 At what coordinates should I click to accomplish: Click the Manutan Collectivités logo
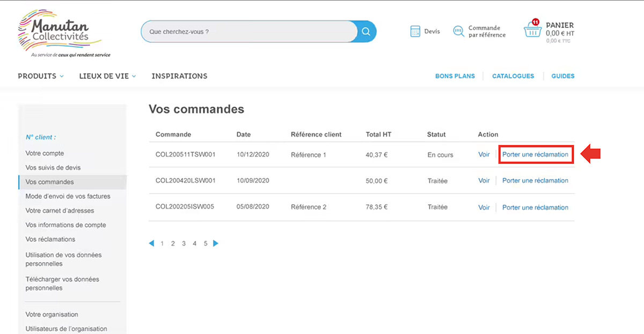click(x=60, y=32)
